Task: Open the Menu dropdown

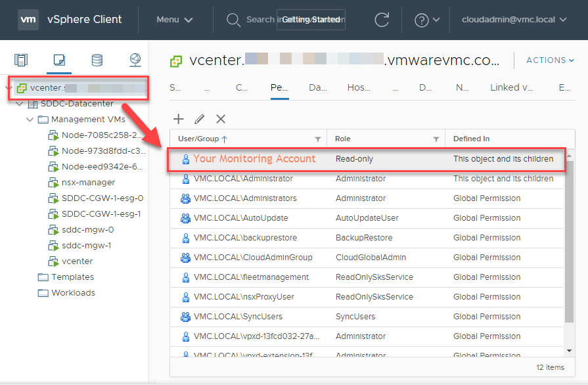Action: [174, 20]
